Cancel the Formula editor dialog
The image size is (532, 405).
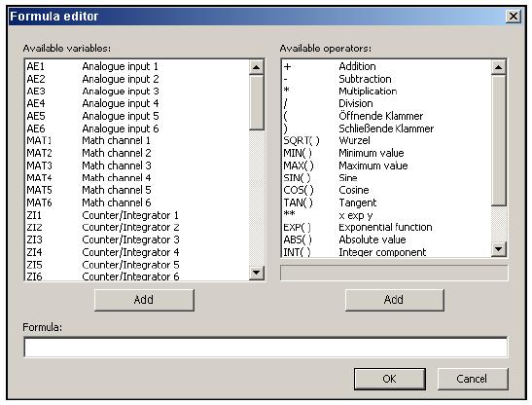pyautogui.click(x=473, y=379)
